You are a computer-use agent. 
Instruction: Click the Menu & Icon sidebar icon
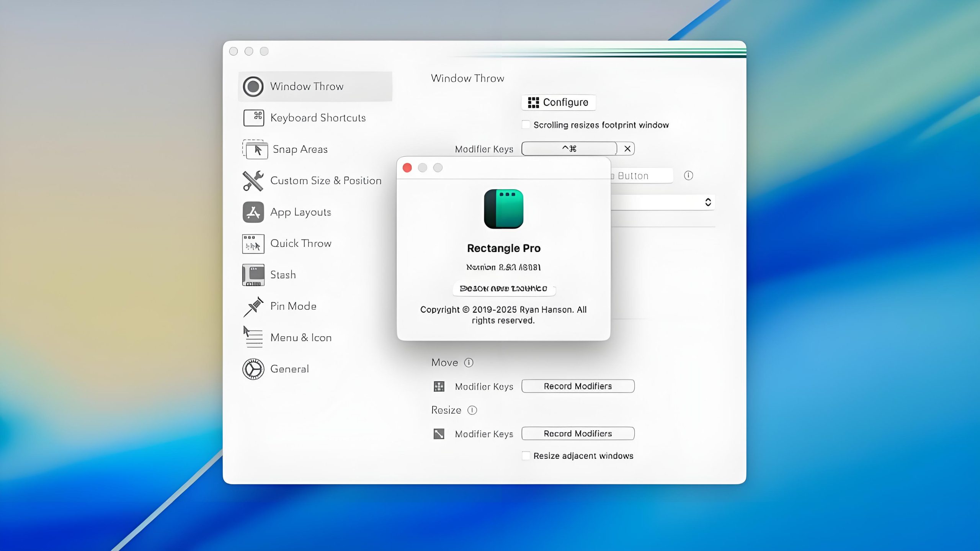253,337
